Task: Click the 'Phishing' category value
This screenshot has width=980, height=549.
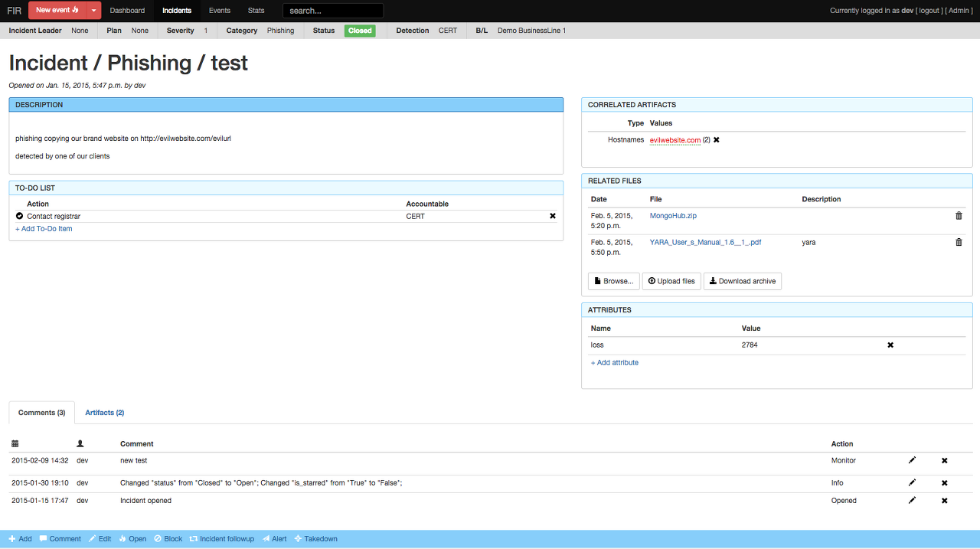Action: point(280,31)
